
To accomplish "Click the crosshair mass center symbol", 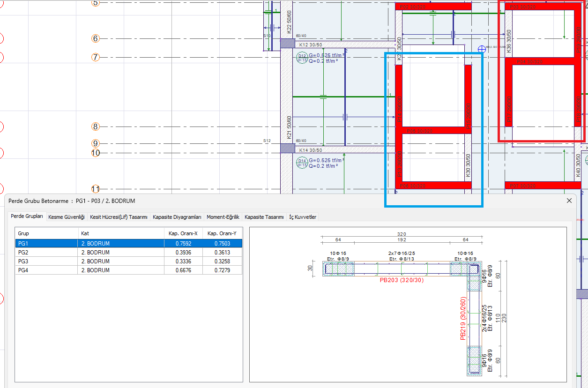I will point(481,49).
